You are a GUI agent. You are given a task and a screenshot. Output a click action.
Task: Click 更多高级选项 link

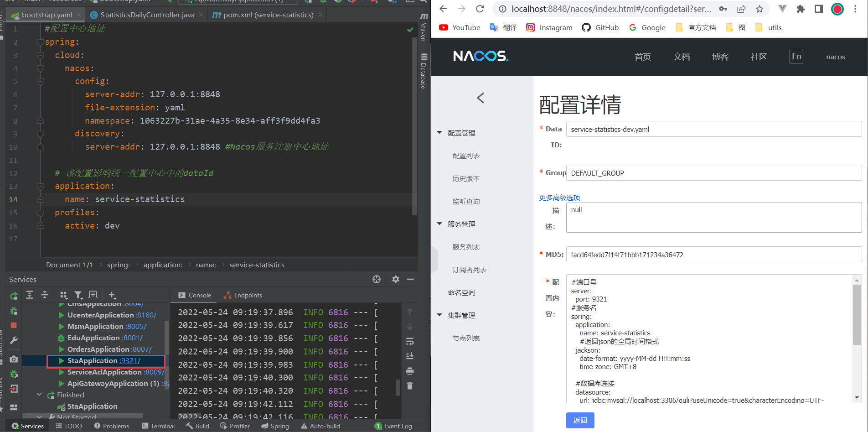(x=559, y=198)
